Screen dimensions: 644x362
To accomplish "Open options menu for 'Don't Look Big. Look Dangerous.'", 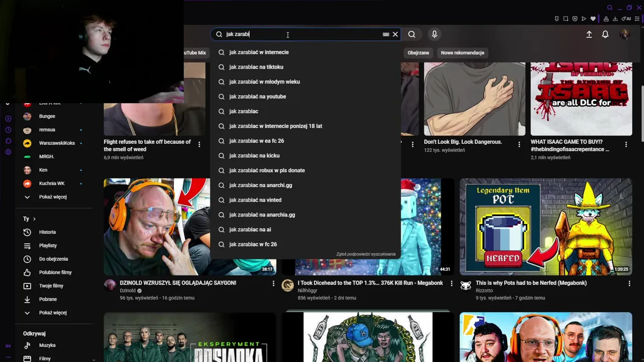I will [519, 144].
